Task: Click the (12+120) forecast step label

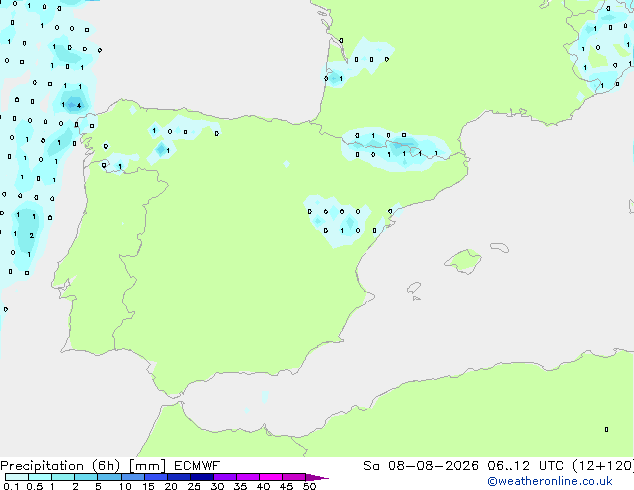Action: click(x=603, y=466)
